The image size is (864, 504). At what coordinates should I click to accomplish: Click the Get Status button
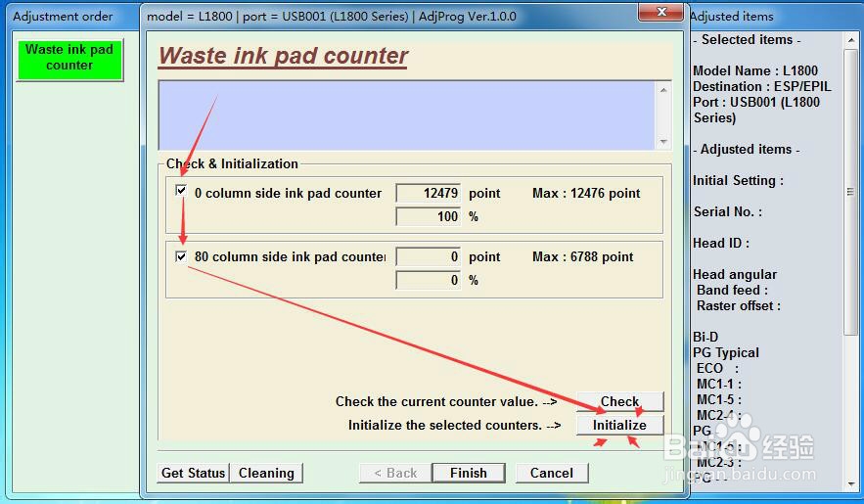193,473
